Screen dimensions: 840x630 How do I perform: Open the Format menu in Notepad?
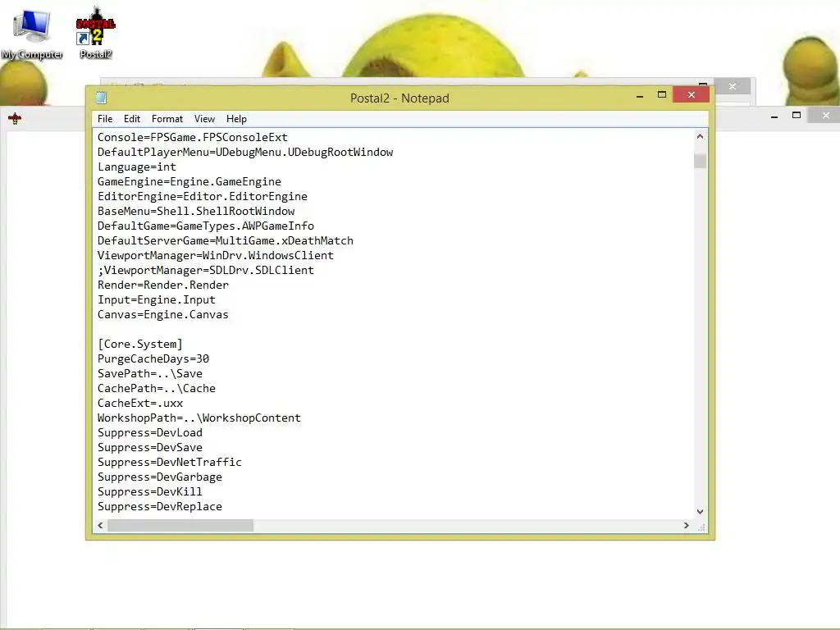point(167,119)
